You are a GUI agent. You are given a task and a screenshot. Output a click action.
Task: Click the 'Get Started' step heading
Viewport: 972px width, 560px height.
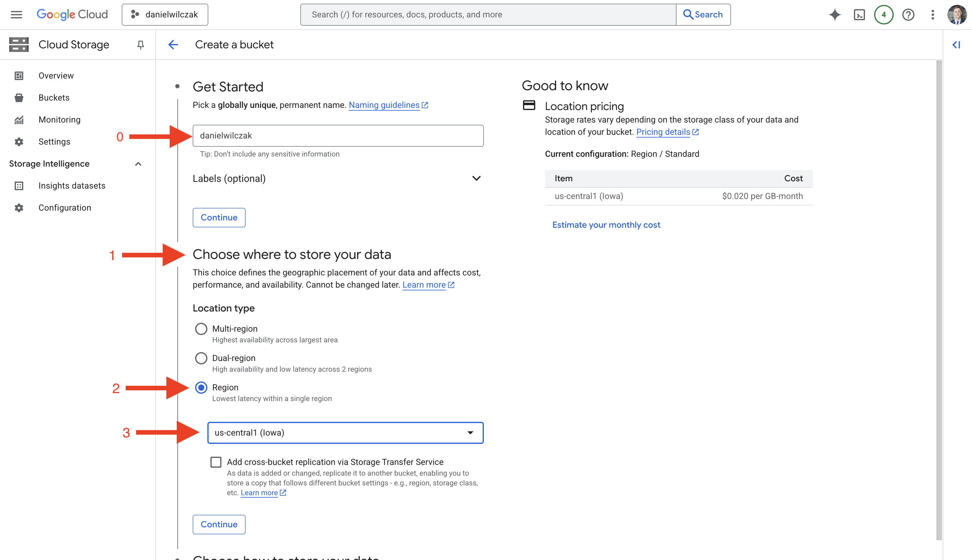click(x=228, y=87)
